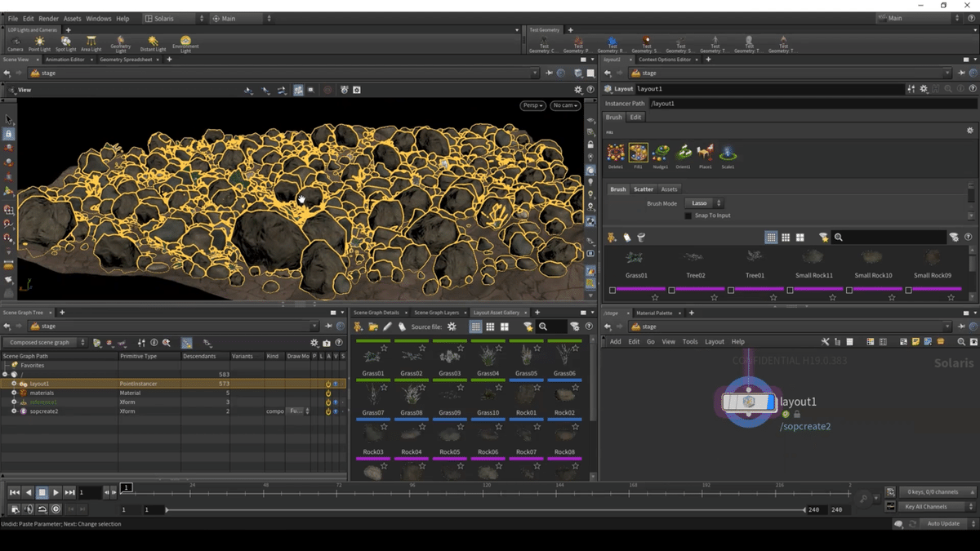980x551 pixels.
Task: Add a Distant Light from the shelf
Action: 153,42
